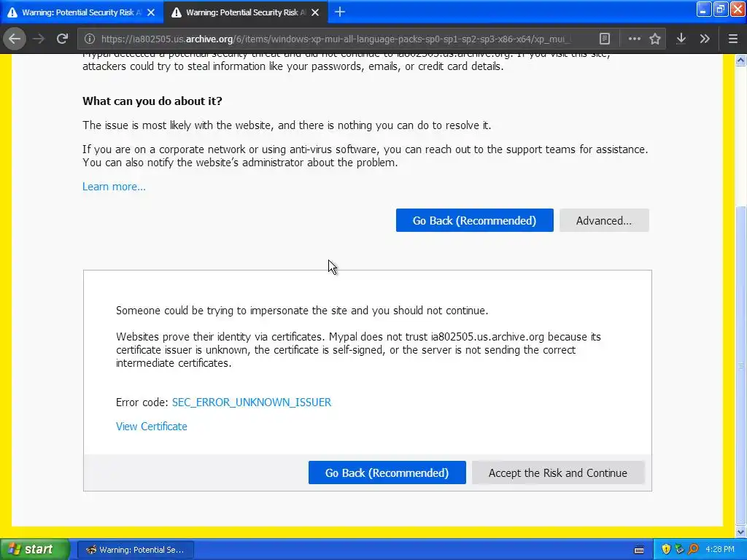747x560 pixels.
Task: Bookmark this page with the star icon
Action: point(655,39)
